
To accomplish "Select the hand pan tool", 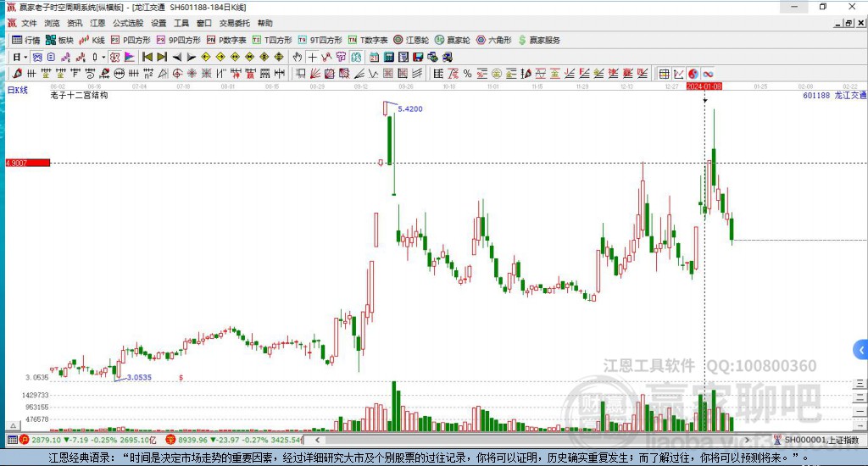I will tap(298, 57).
